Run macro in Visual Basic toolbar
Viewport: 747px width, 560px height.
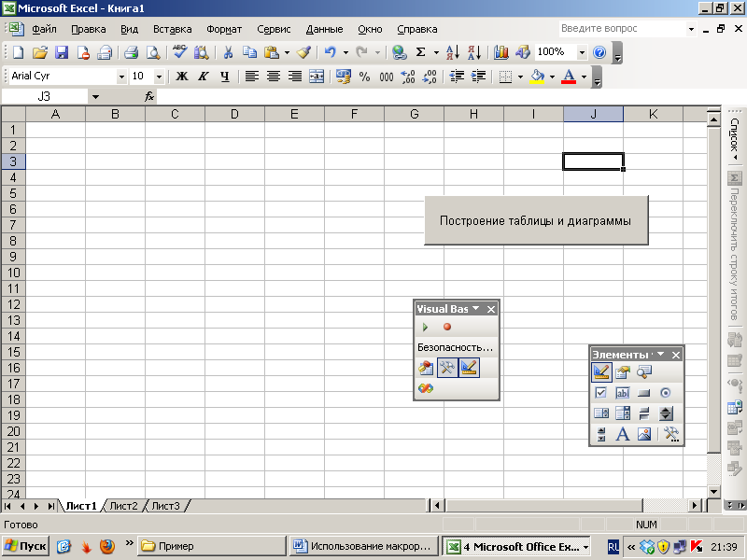click(x=425, y=328)
